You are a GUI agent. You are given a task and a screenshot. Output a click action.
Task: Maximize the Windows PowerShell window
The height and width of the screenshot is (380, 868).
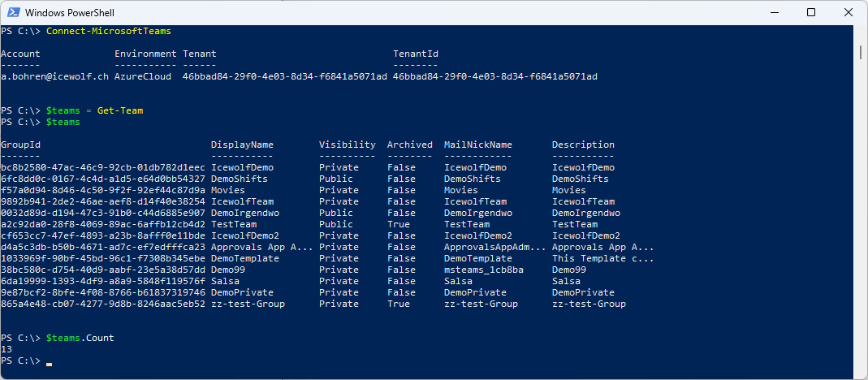[811, 12]
